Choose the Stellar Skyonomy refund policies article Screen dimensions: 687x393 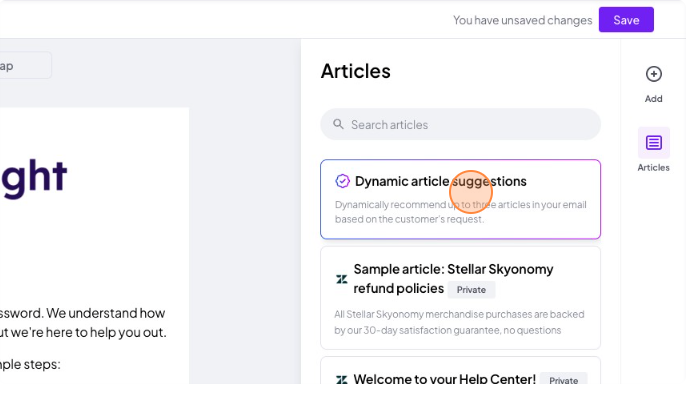click(x=460, y=298)
